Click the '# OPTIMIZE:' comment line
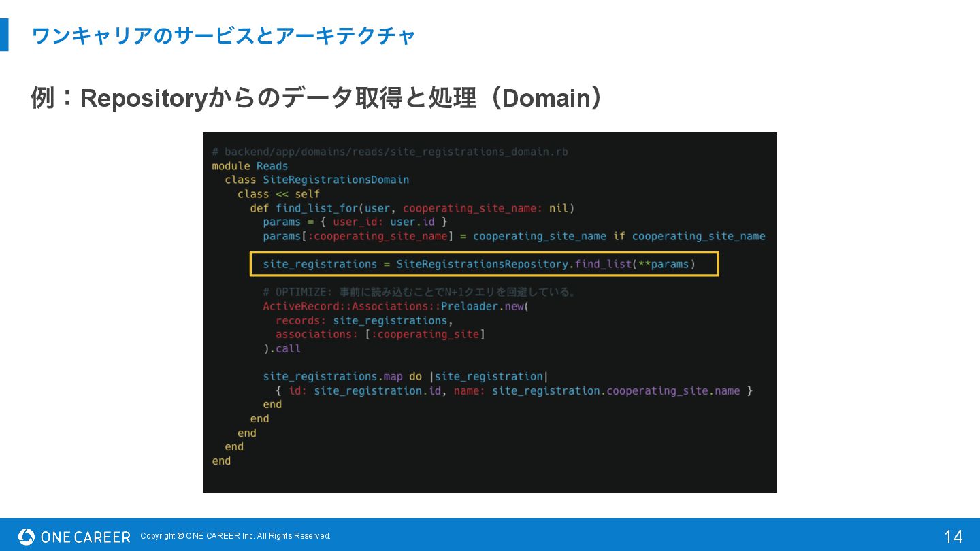The height and width of the screenshot is (551, 980). tap(421, 292)
